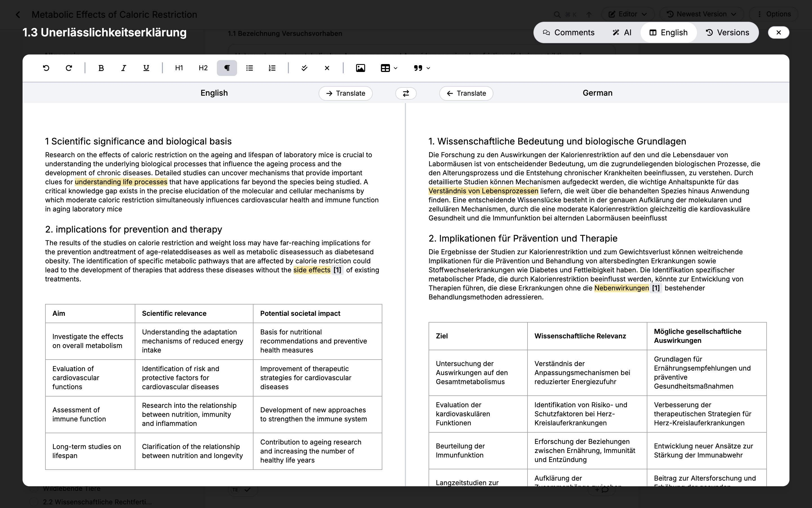Screen dimensions: 812x508
Task: Open the table insert dropdown
Action: 389,68
